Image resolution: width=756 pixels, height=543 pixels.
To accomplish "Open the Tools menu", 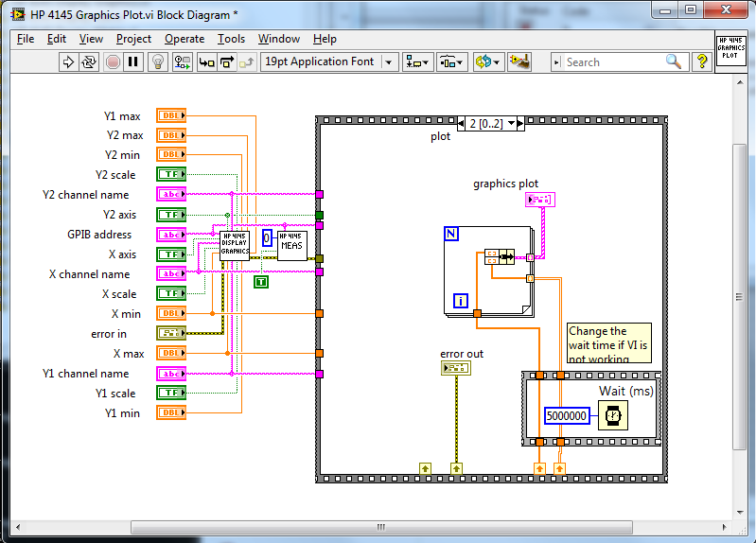I will (231, 39).
